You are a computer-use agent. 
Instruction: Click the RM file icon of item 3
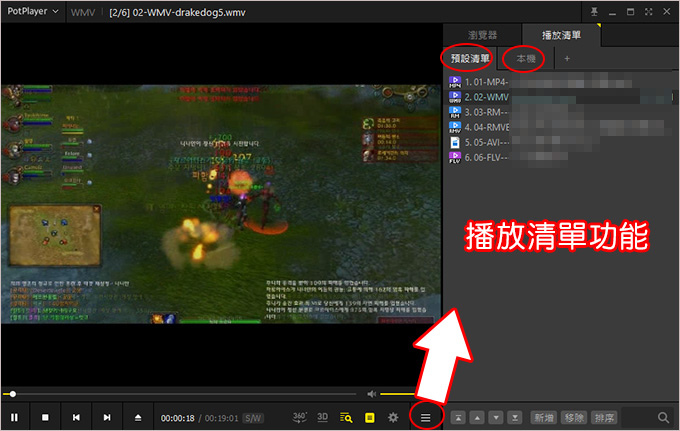tap(454, 112)
